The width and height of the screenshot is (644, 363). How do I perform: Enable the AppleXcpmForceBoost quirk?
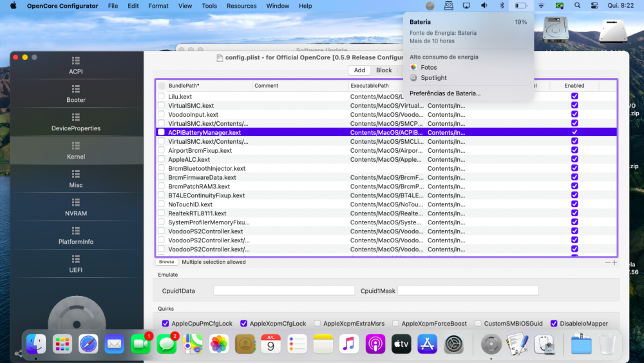(x=395, y=324)
